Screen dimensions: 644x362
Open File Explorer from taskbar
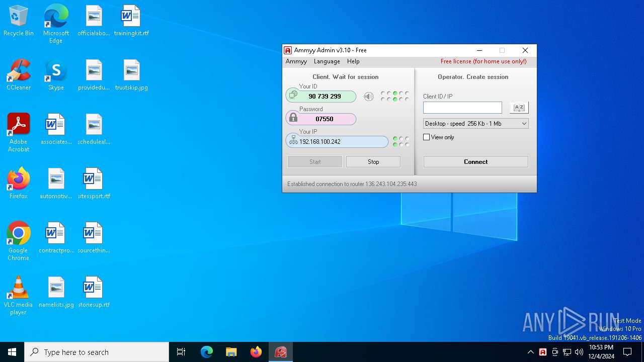point(231,352)
